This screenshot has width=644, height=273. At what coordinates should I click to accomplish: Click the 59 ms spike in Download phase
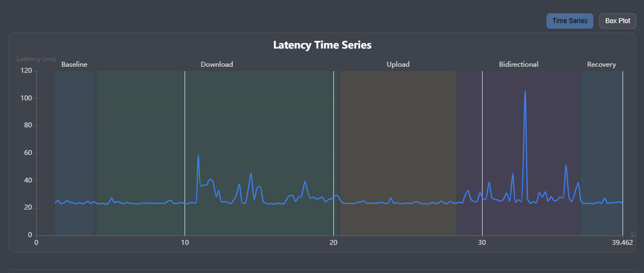tap(198, 154)
